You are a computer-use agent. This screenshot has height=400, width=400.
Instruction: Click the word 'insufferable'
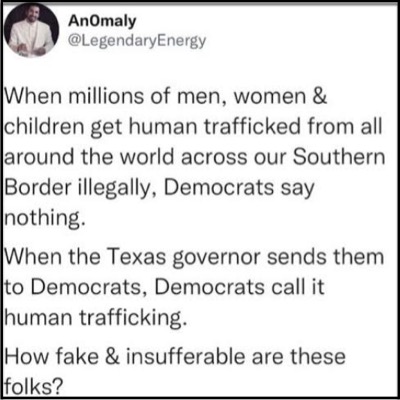(186, 356)
